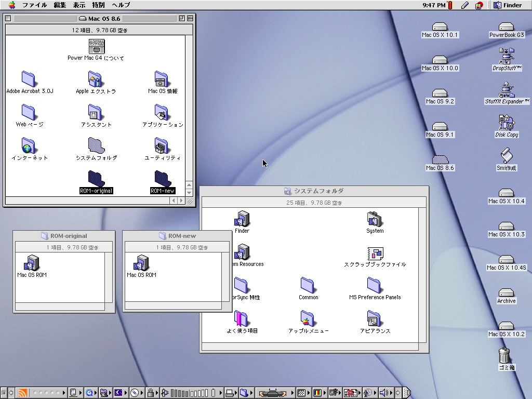Select the アシスタント folder
Image resolution: width=532 pixels, height=399 pixels.
coord(96,112)
